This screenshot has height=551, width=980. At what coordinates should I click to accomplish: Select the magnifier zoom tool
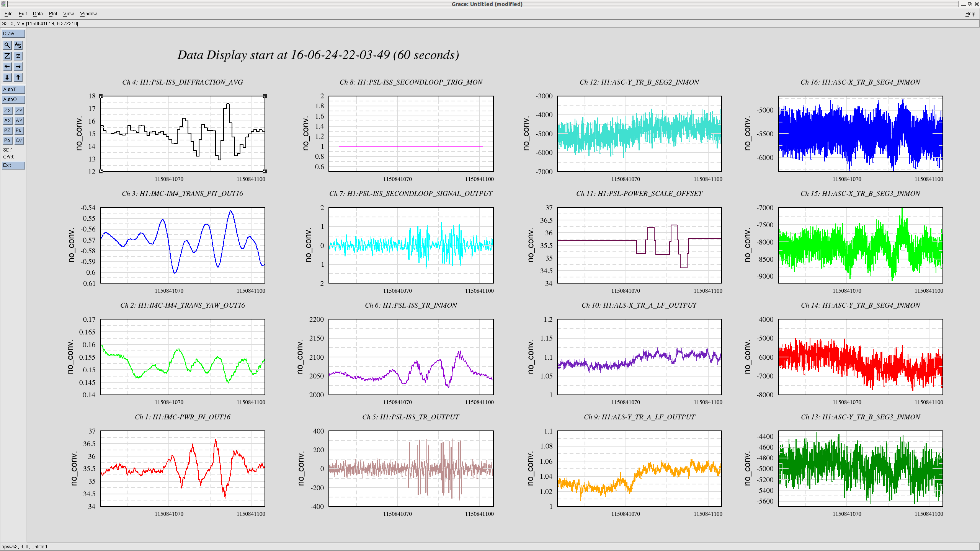(x=7, y=45)
